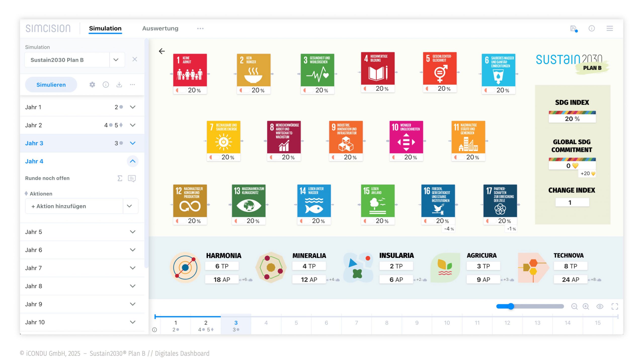Expand the Jahr 5 section
Viewport: 644px width, 362px height.
click(x=133, y=232)
